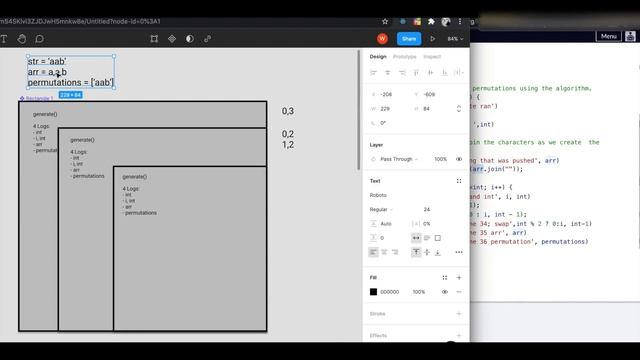Click Align right icon
Image resolution: width=640 pixels, height=360 pixels.
tap(402, 73)
